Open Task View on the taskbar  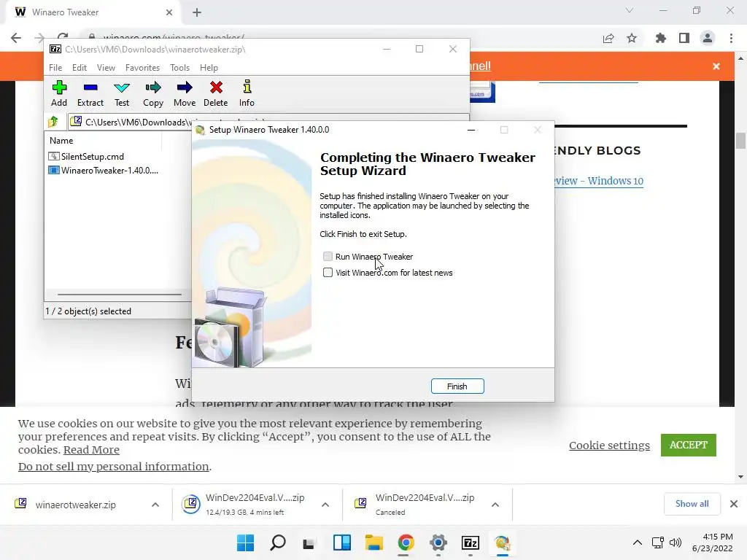309,542
